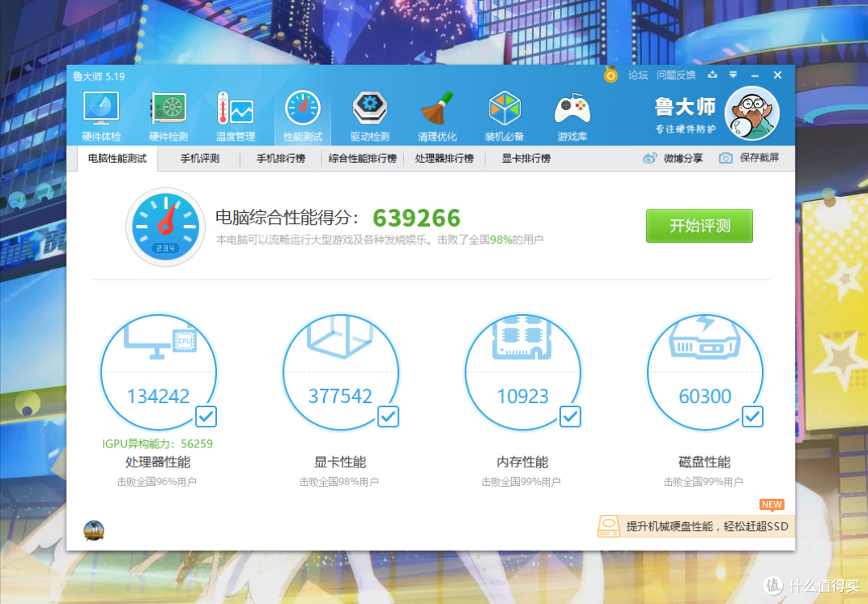Click the 鲁大师 5.19 title text
Screen dimensions: 868x604
pyautogui.click(x=99, y=76)
